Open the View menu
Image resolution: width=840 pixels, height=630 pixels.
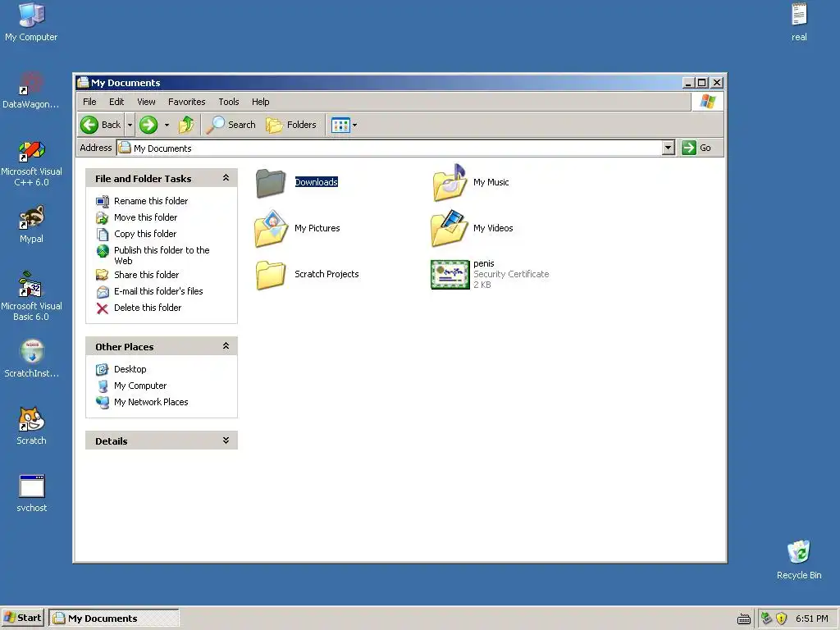[x=146, y=102]
